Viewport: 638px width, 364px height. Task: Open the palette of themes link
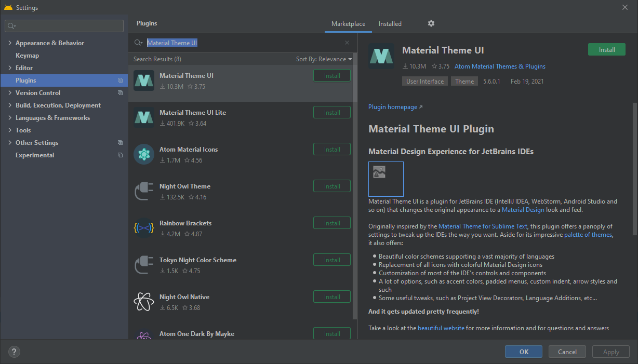(588, 235)
